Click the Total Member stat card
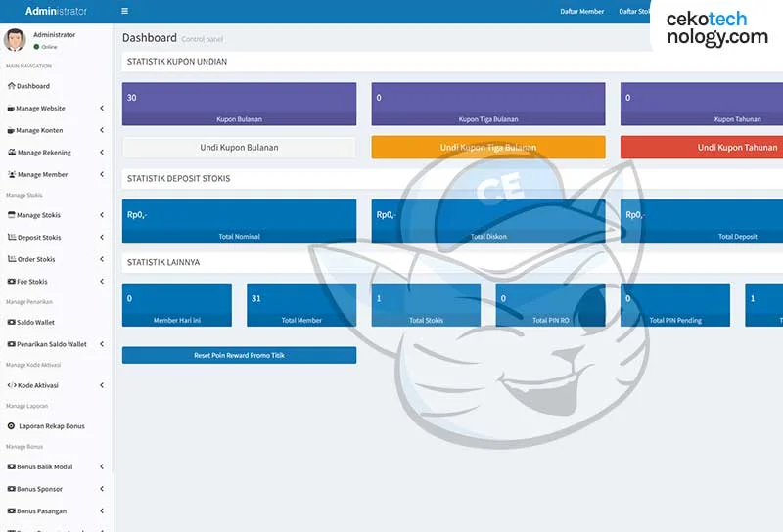Image resolution: width=783 pixels, height=532 pixels. (301, 305)
